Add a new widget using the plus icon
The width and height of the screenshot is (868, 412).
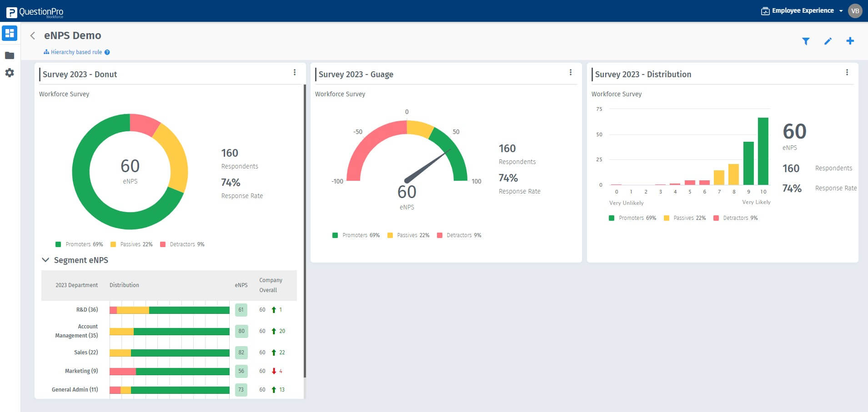click(850, 41)
